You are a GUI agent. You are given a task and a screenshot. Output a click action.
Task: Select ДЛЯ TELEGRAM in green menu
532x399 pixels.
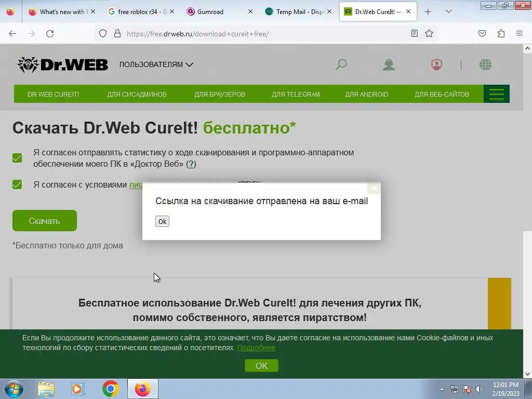(x=296, y=95)
